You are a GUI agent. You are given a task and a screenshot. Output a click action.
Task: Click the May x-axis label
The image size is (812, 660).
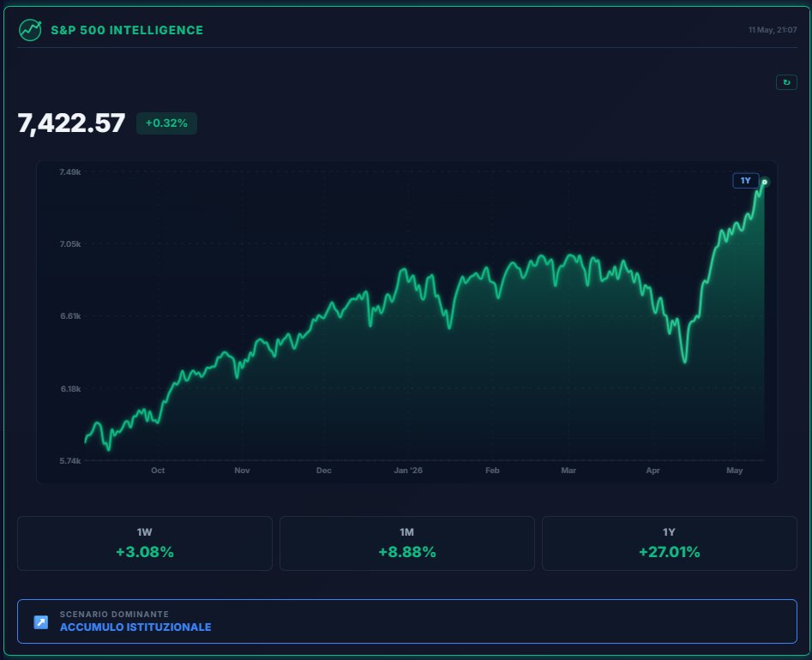[734, 470]
